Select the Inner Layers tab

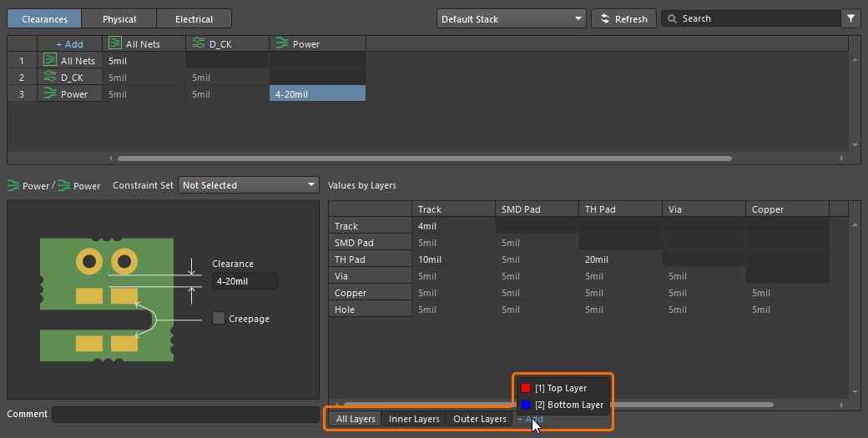tap(414, 419)
